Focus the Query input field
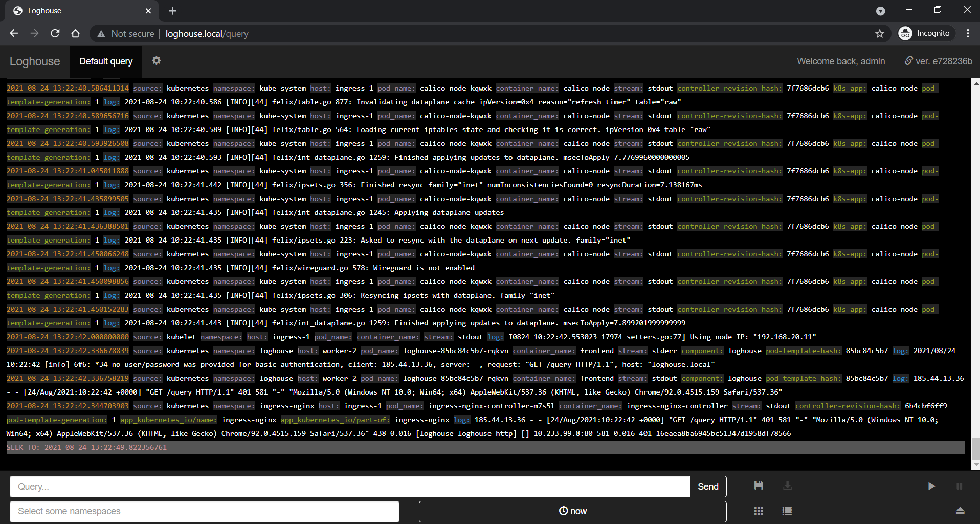Image resolution: width=980 pixels, height=524 pixels. 350,487
